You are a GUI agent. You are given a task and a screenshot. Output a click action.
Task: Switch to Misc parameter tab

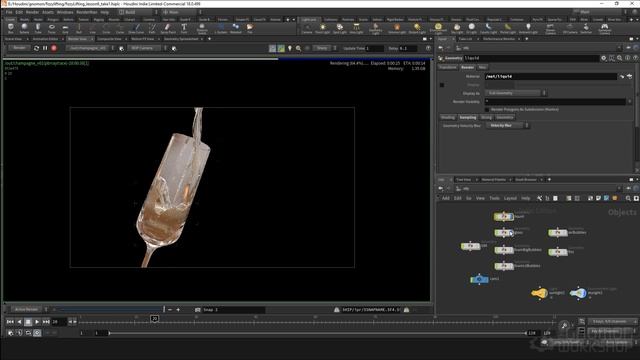(x=482, y=67)
